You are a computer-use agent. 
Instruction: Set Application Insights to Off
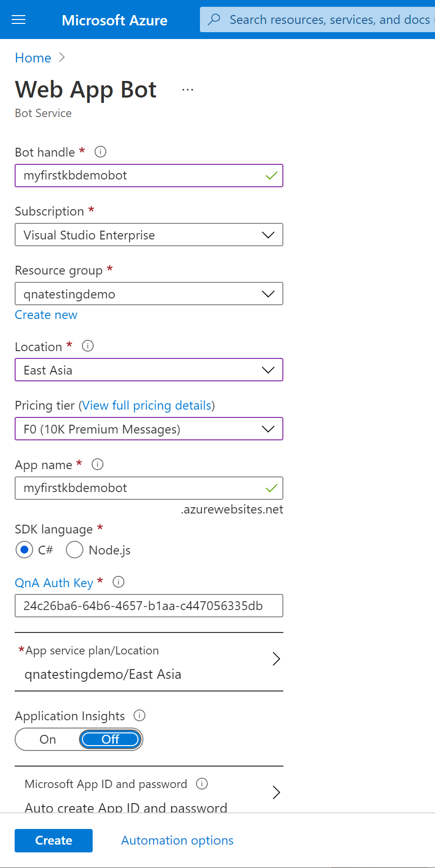(111, 739)
